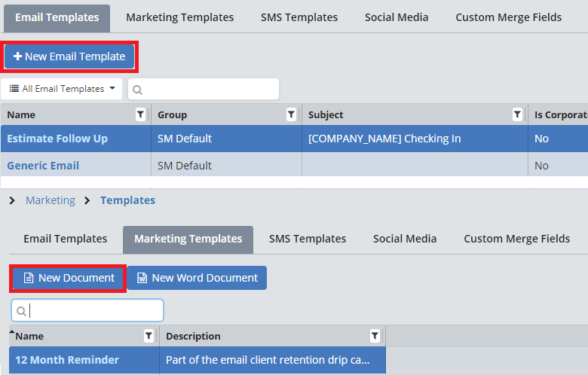This screenshot has width=588, height=375.
Task: Open Estimate Follow Up template
Action: point(57,139)
